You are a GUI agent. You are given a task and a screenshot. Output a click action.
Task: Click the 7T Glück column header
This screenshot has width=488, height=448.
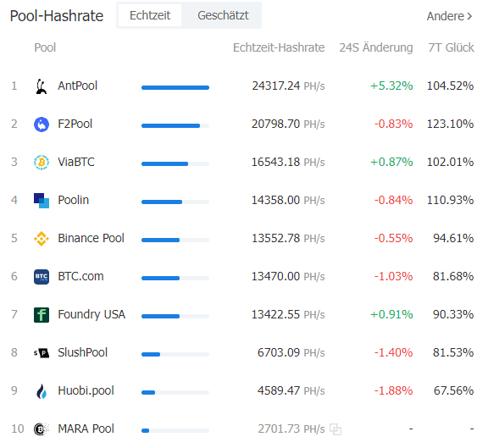(x=451, y=47)
